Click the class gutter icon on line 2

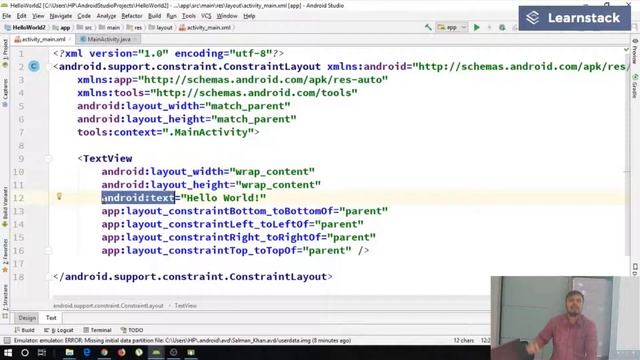click(x=34, y=66)
